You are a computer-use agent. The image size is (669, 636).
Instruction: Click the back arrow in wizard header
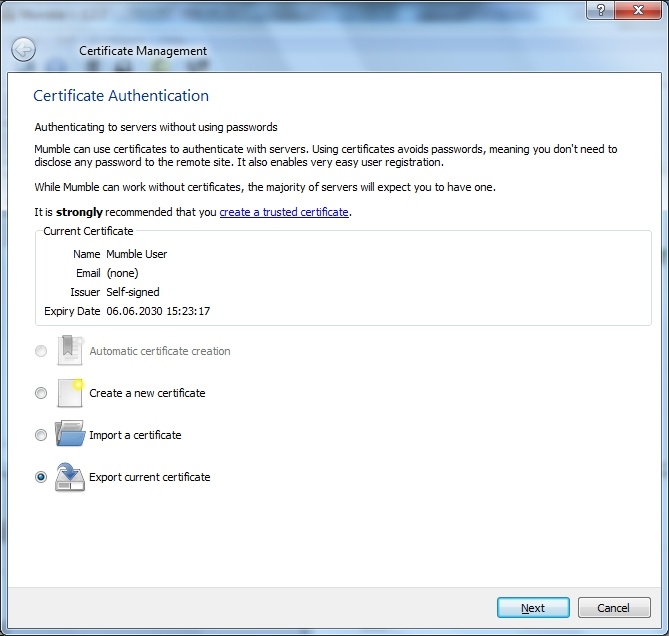(x=23, y=49)
